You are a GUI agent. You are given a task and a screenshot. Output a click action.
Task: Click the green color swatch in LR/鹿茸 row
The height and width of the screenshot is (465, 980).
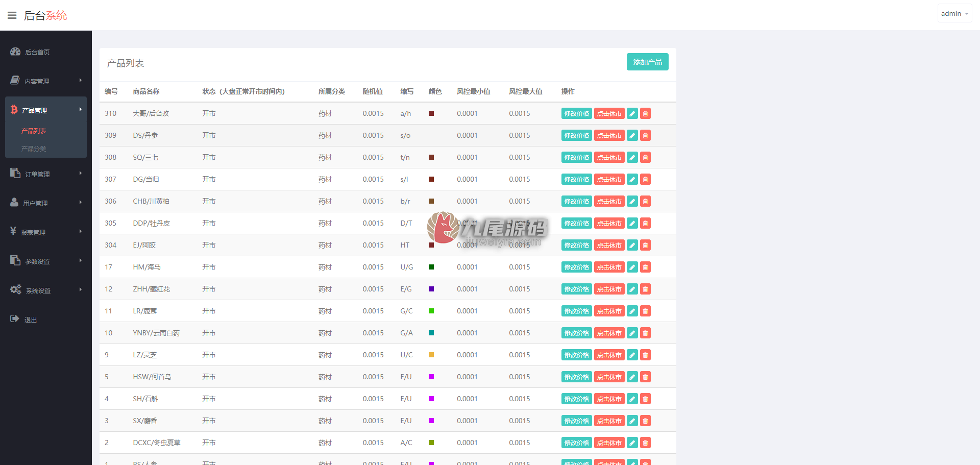[x=431, y=311]
